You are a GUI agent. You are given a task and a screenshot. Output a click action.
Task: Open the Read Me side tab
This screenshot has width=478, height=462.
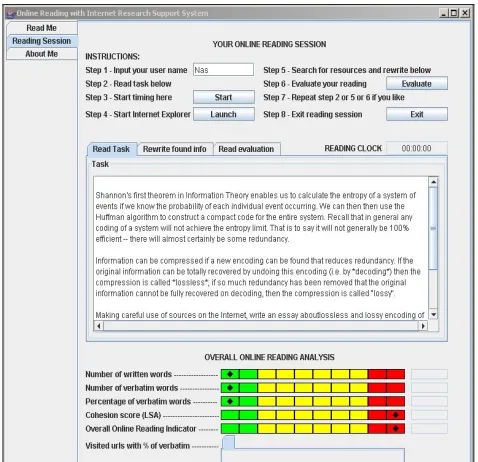42,28
